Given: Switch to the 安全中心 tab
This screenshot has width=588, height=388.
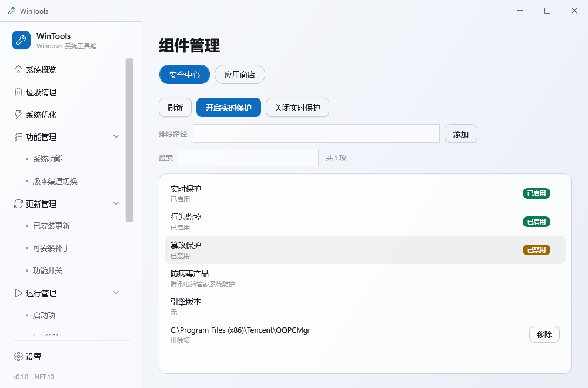Looking at the screenshot, I should 185,75.
